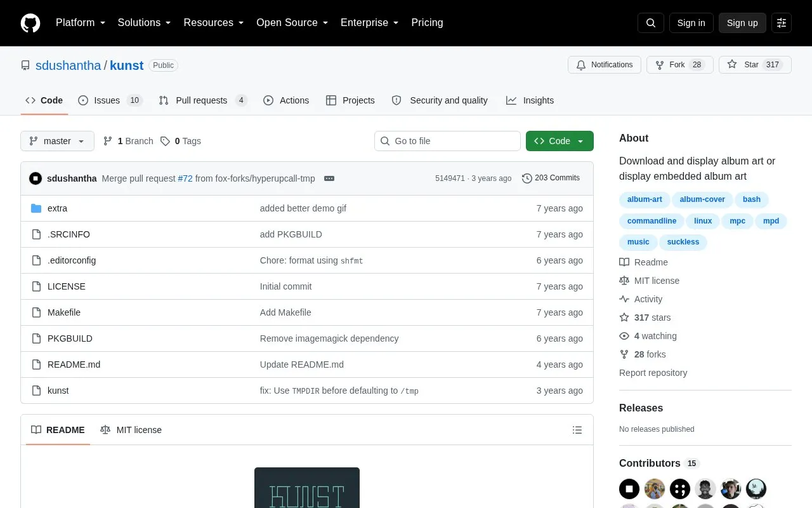Expand the Enterprise menu
The image size is (812, 508).
point(370,23)
